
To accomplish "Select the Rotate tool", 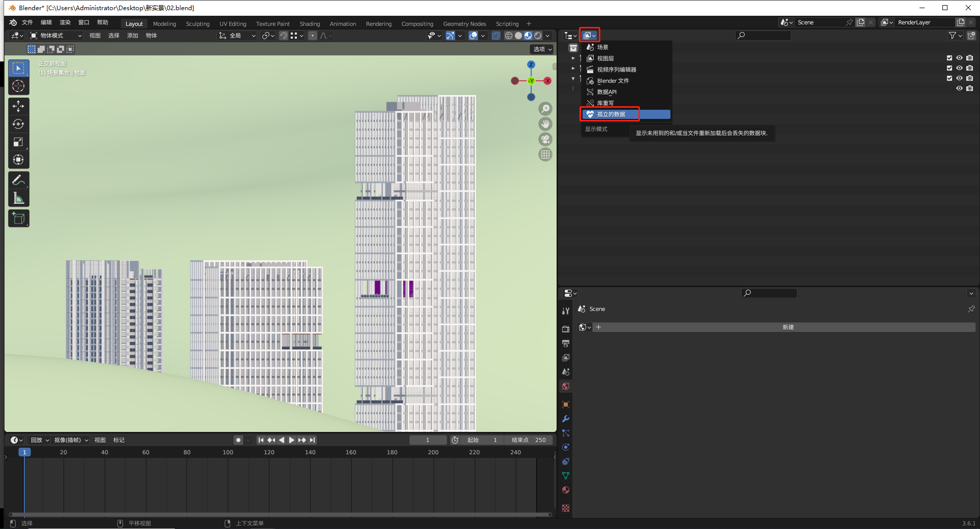I will tap(18, 124).
